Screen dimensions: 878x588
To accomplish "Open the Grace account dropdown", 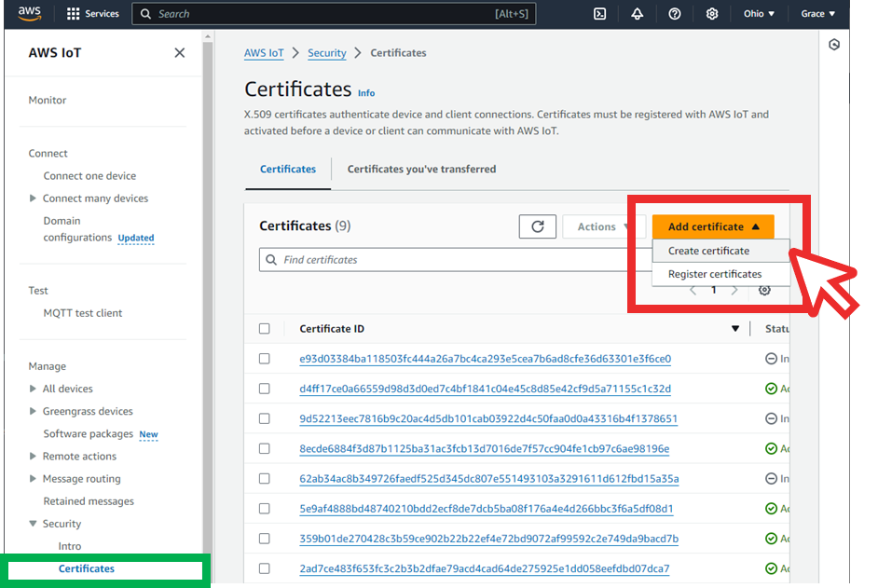I will click(x=817, y=14).
